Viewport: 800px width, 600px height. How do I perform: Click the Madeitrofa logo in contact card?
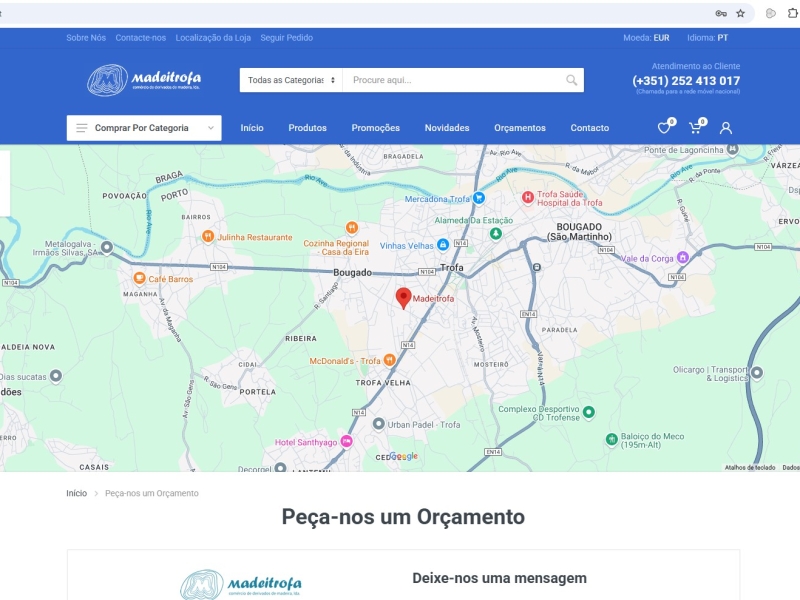[x=241, y=584]
